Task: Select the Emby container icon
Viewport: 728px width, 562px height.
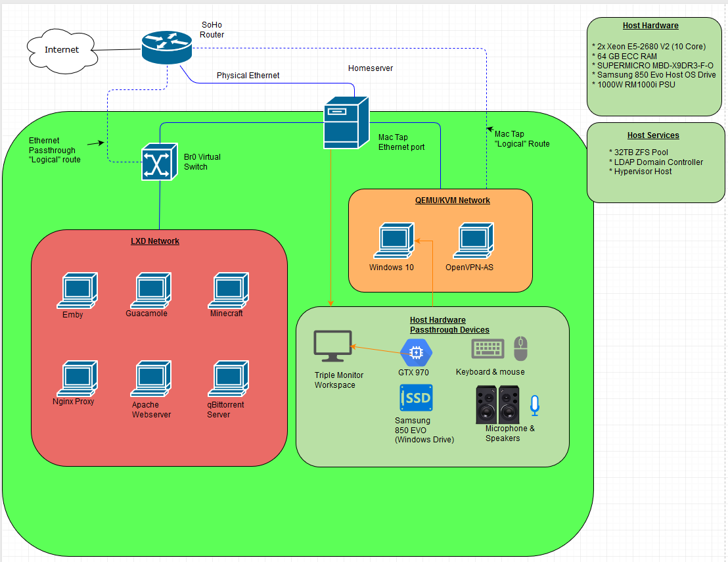Action: coord(80,291)
